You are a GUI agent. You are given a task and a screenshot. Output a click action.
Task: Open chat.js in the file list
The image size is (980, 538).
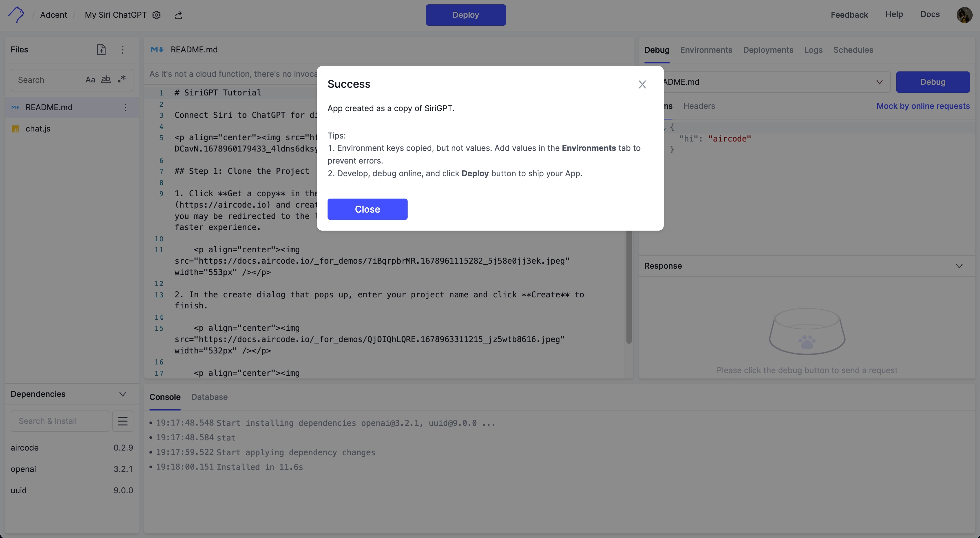(x=72, y=129)
